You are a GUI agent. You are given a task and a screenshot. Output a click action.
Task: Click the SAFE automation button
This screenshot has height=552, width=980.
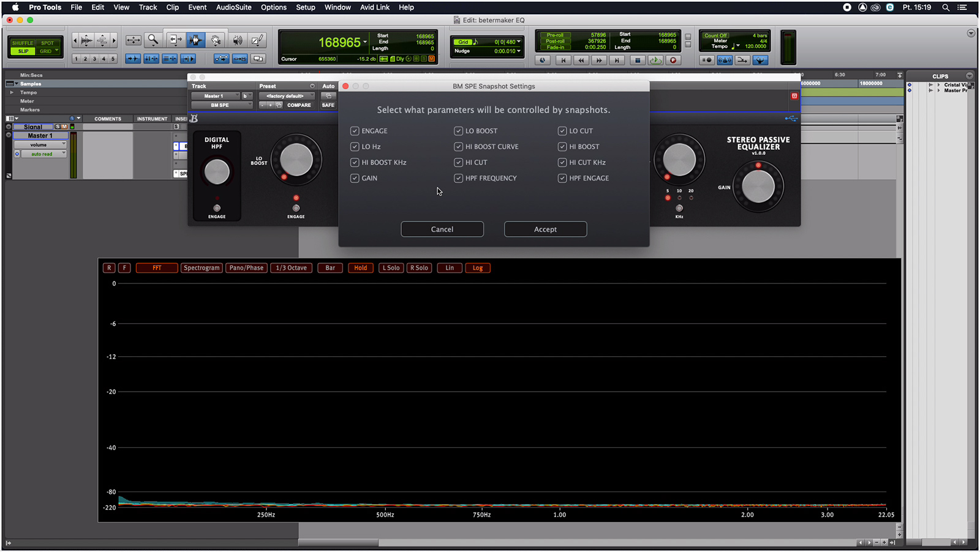pos(328,105)
